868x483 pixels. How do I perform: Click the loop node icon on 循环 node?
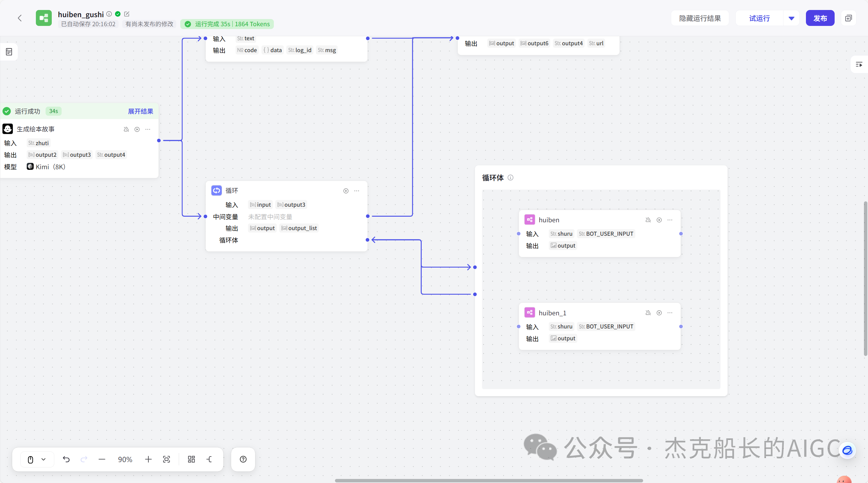pyautogui.click(x=216, y=190)
